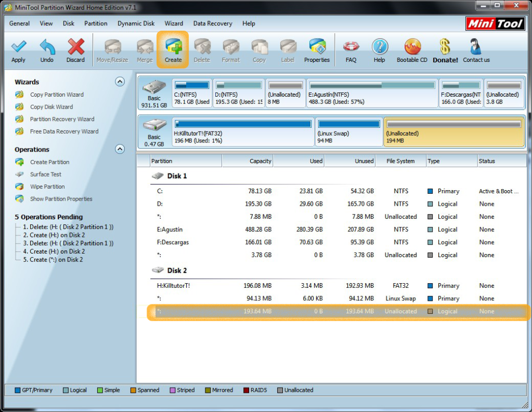
Task: Open the Disk menu
Action: [x=69, y=23]
